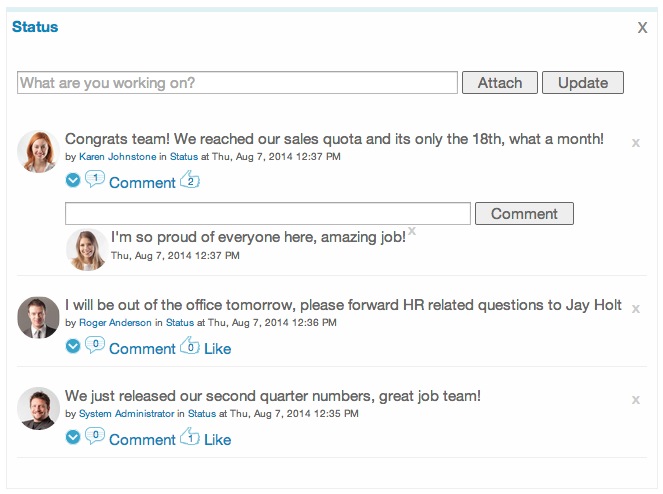Click the Like link on Roger Anderson's post
Image resolution: width=663 pixels, height=494 pixels.
(x=217, y=349)
